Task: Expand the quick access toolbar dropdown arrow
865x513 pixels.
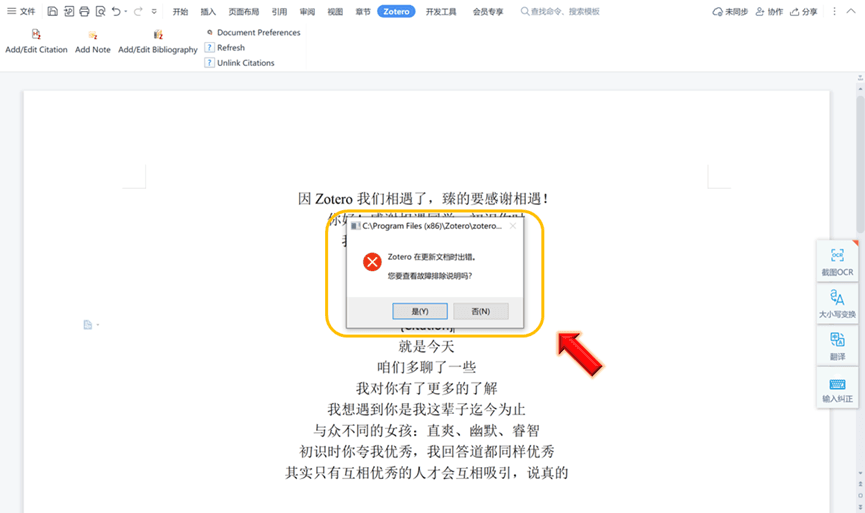Action: tap(153, 12)
